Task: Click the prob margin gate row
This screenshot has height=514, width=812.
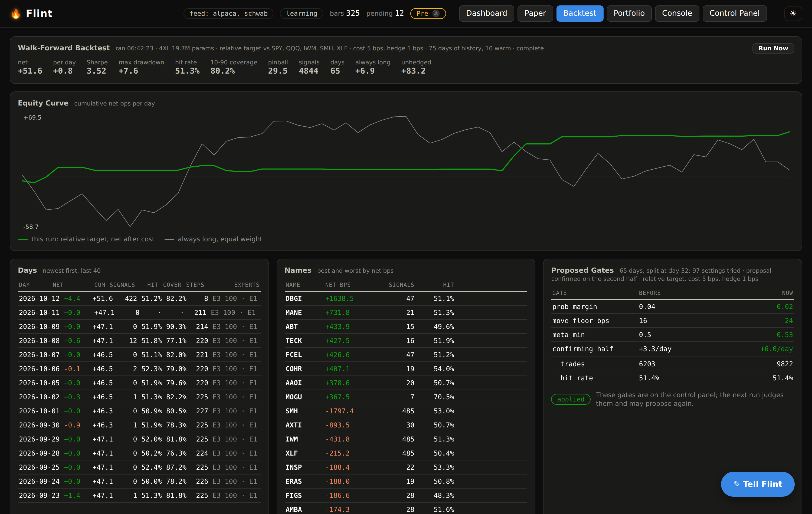Action: point(672,307)
